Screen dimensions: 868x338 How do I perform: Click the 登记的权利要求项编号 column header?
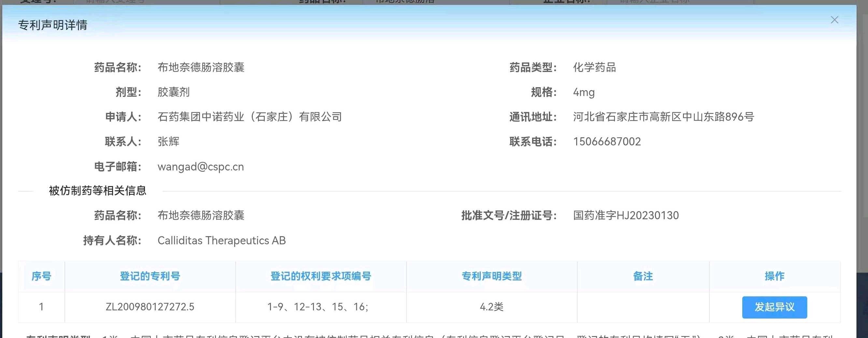click(x=321, y=276)
